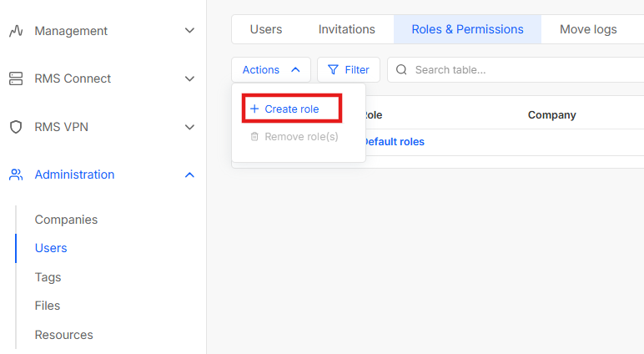Click the trash icon beside Remove role(s)

click(x=254, y=136)
